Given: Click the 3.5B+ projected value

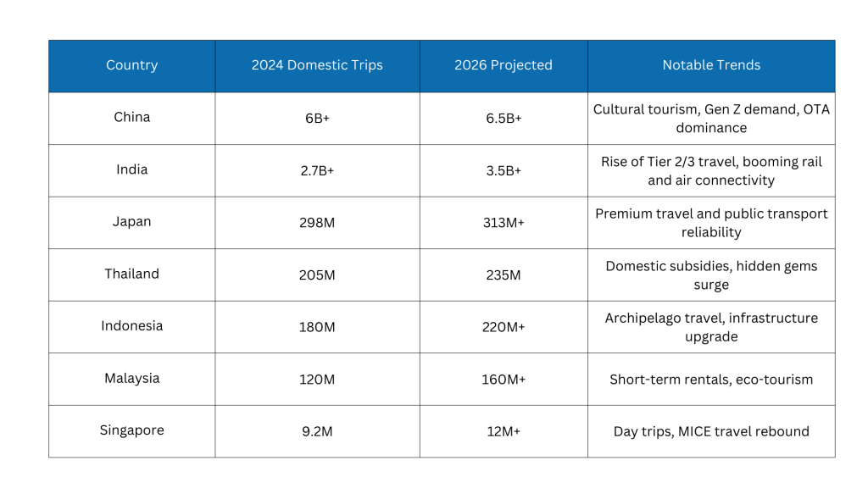Looking at the screenshot, I should click(x=504, y=171).
